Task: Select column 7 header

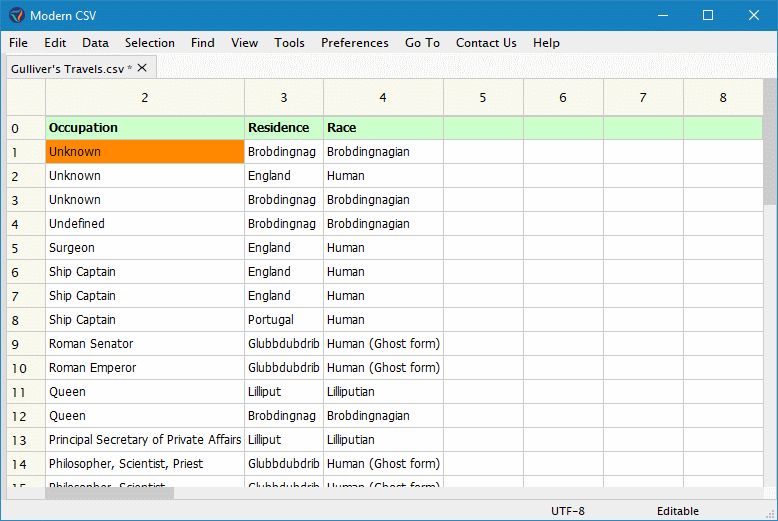Action: tap(643, 97)
